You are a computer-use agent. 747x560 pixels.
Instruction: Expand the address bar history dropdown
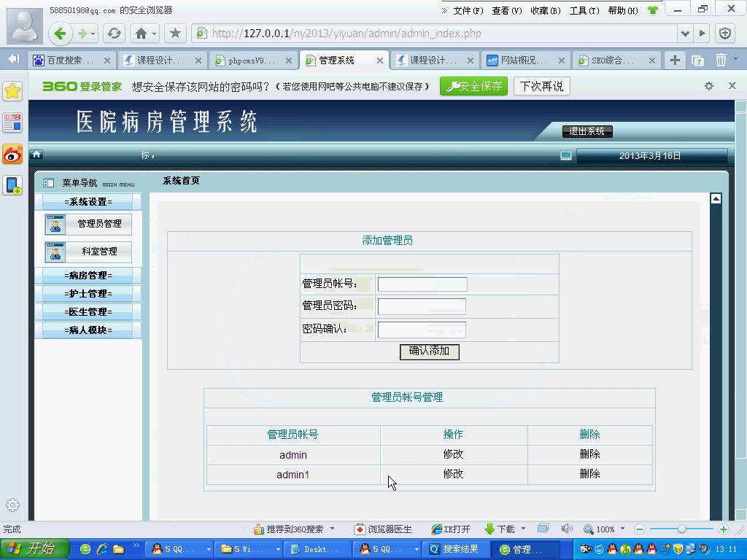pyautogui.click(x=685, y=34)
